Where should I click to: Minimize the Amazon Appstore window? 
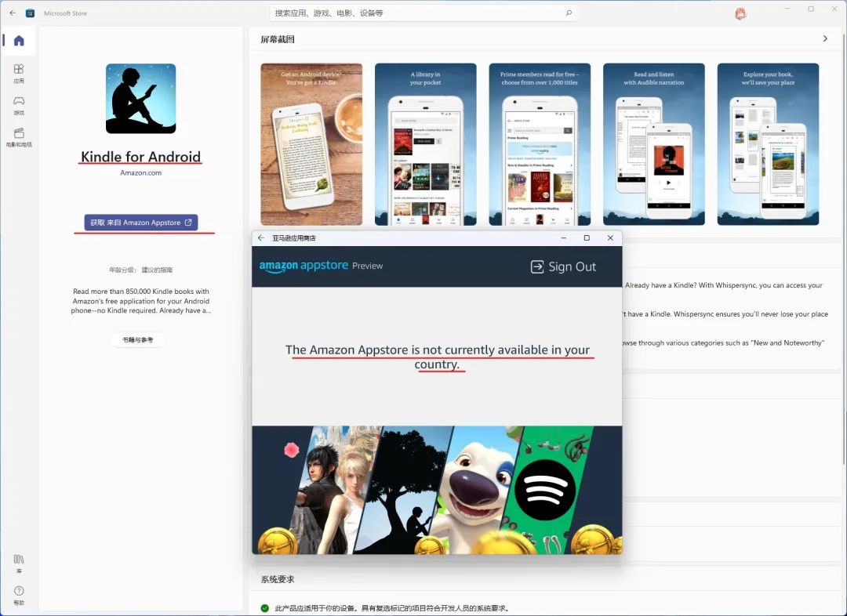click(563, 237)
